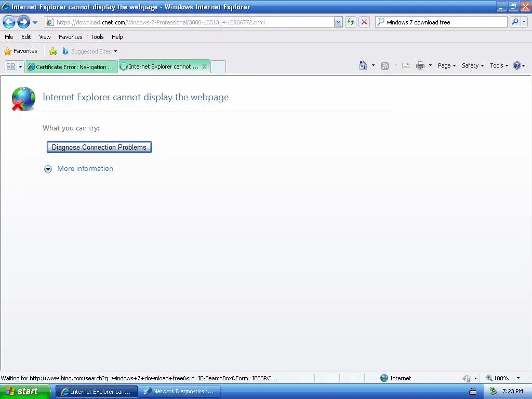Click the system tray network icon
Image resolution: width=532 pixels, height=399 pixels.
[493, 392]
